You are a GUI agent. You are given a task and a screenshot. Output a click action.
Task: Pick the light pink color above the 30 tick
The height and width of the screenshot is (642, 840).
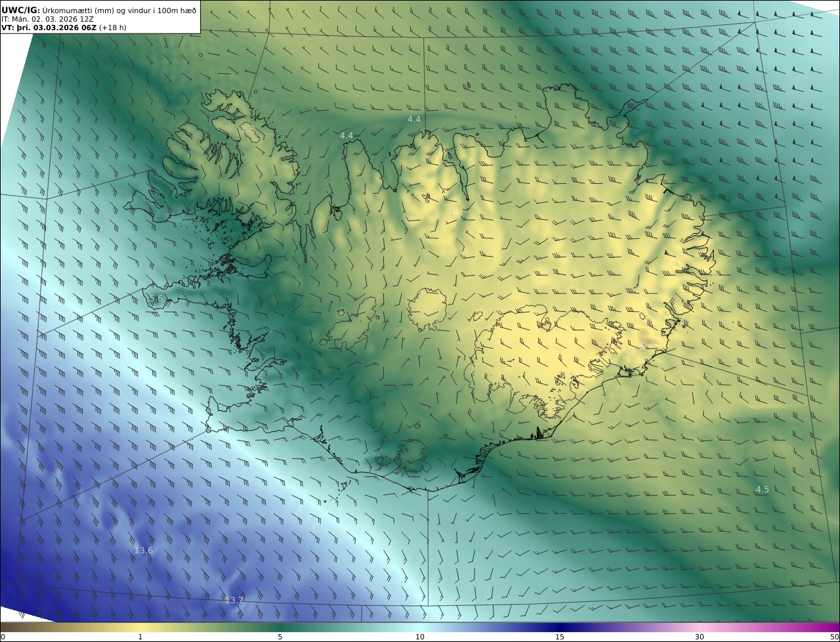click(700, 627)
